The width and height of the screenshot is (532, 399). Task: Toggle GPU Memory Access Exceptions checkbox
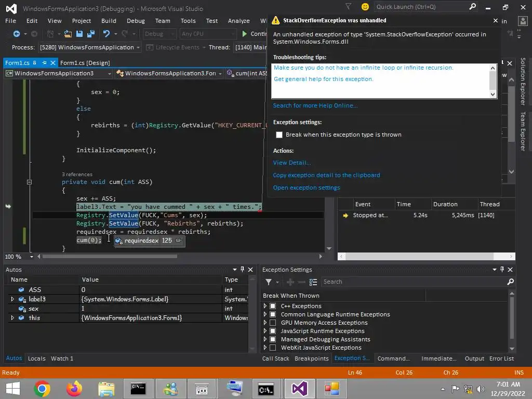pyautogui.click(x=273, y=323)
